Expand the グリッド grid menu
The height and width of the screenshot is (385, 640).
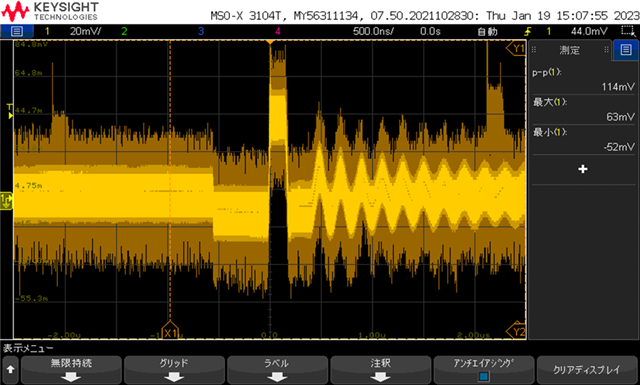174,370
